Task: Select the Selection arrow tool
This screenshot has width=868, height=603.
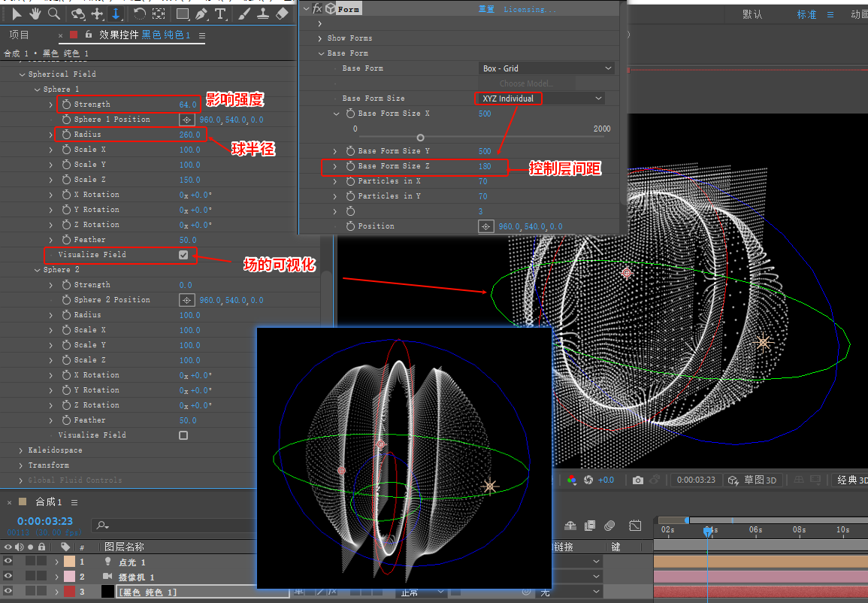Action: [x=17, y=14]
